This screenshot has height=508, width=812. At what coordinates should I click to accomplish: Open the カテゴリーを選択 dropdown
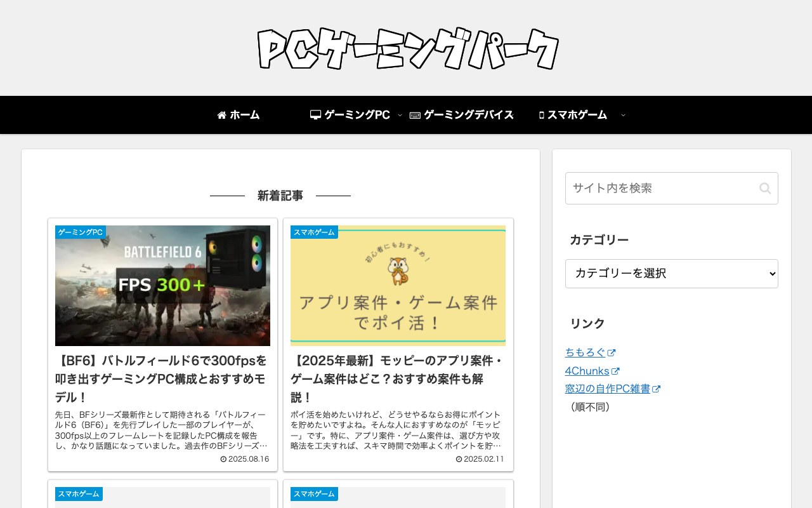672,274
